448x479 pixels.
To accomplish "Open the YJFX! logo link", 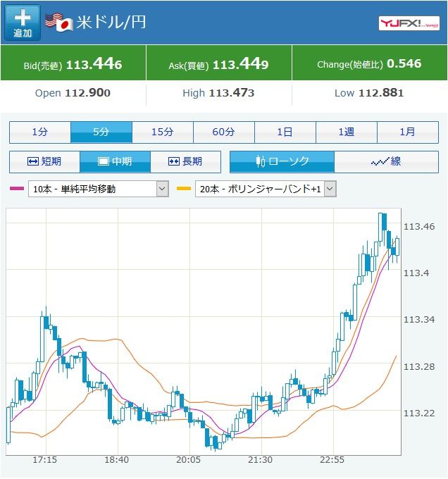I will point(409,23).
